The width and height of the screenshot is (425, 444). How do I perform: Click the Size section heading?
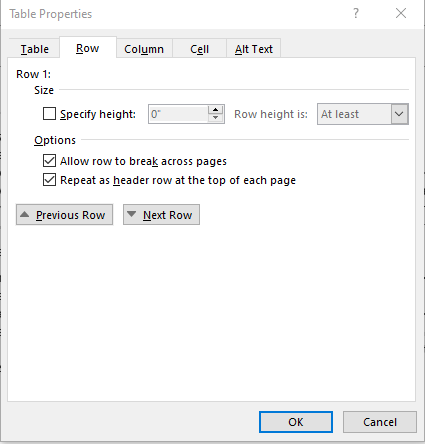[44, 90]
